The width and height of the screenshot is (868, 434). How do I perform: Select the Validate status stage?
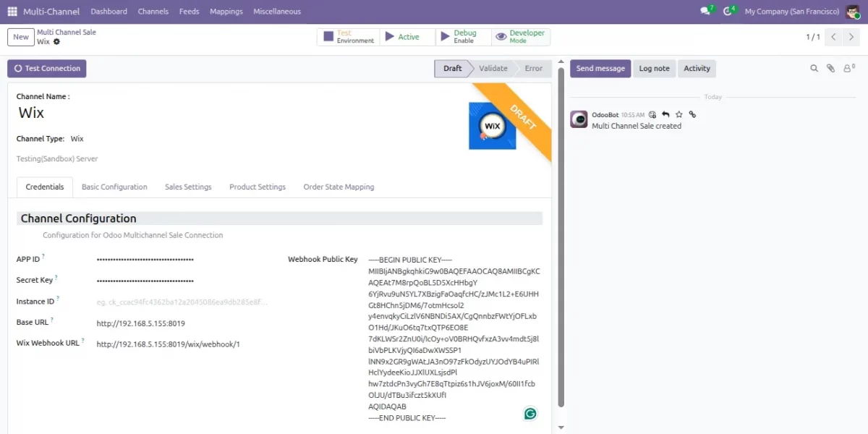pyautogui.click(x=493, y=68)
